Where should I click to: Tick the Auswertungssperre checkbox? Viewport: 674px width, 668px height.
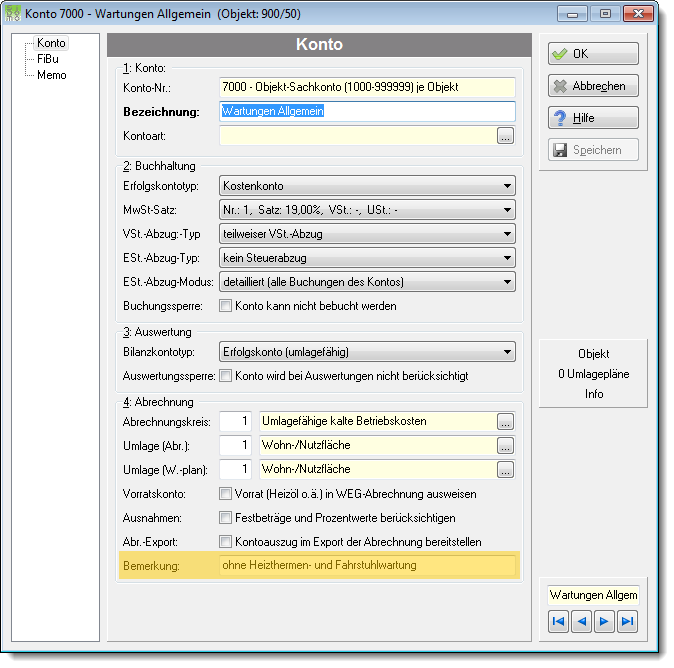click(225, 376)
